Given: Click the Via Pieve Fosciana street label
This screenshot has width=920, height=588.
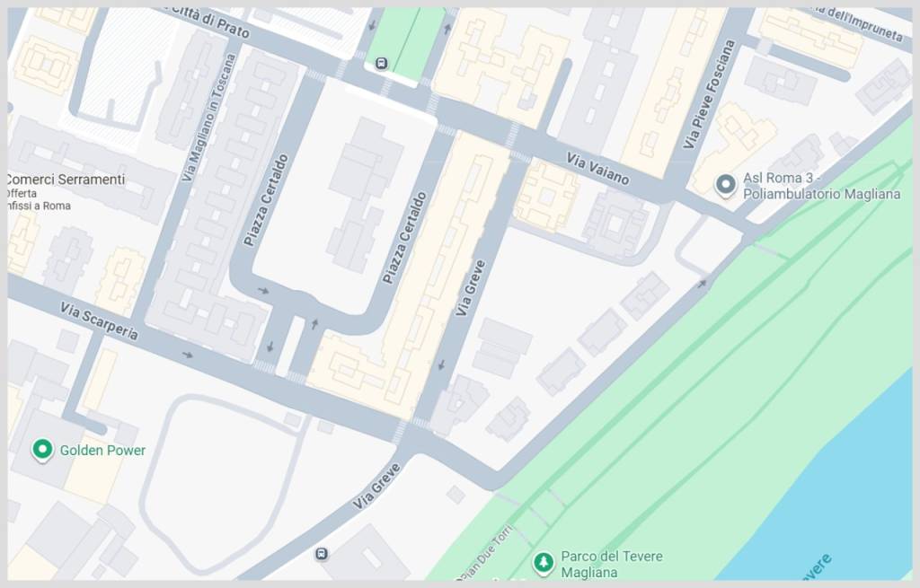Looking at the screenshot, I should [x=709, y=93].
